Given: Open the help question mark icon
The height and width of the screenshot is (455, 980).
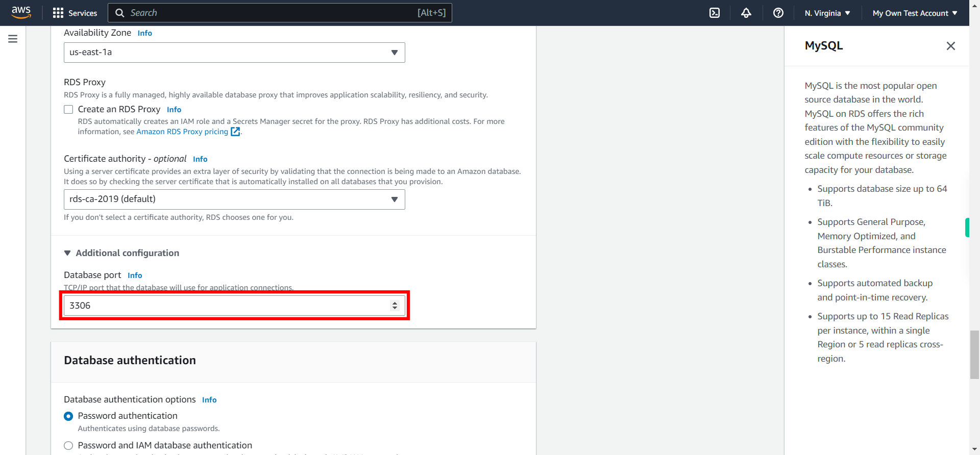Looking at the screenshot, I should (x=778, y=13).
